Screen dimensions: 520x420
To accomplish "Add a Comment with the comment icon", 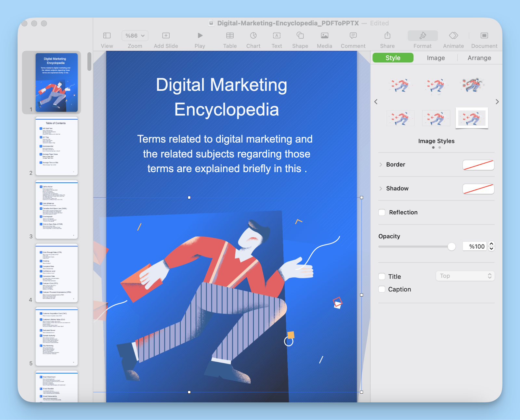I will (353, 39).
